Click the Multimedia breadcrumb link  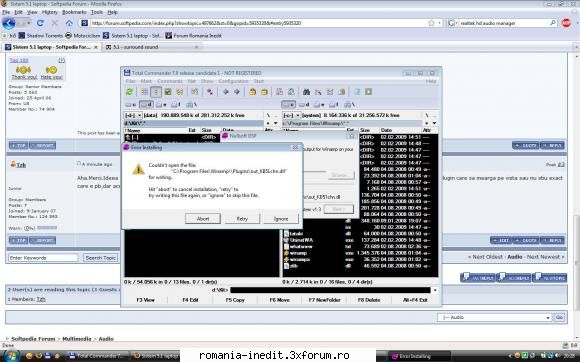(77, 339)
